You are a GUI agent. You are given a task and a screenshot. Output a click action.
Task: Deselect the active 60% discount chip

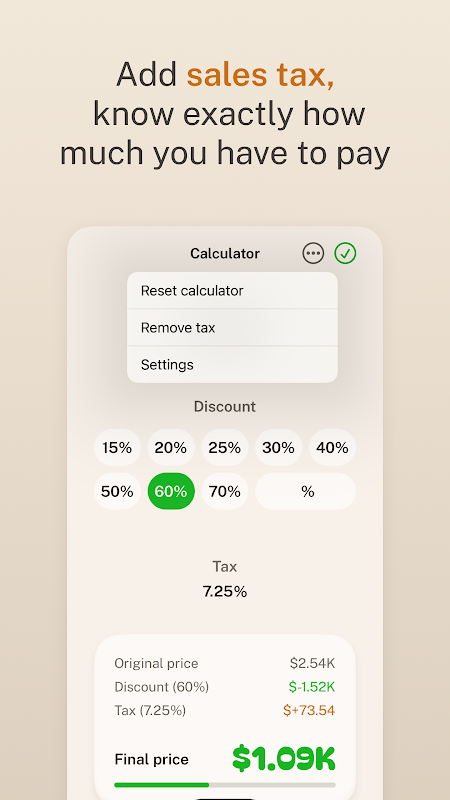point(171,491)
